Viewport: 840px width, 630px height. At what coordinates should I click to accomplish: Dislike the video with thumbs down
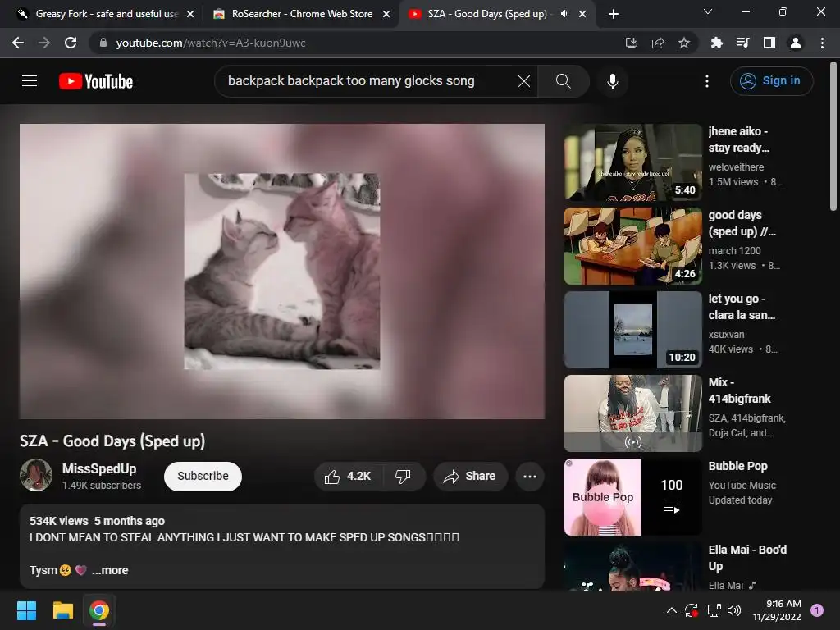403,477
